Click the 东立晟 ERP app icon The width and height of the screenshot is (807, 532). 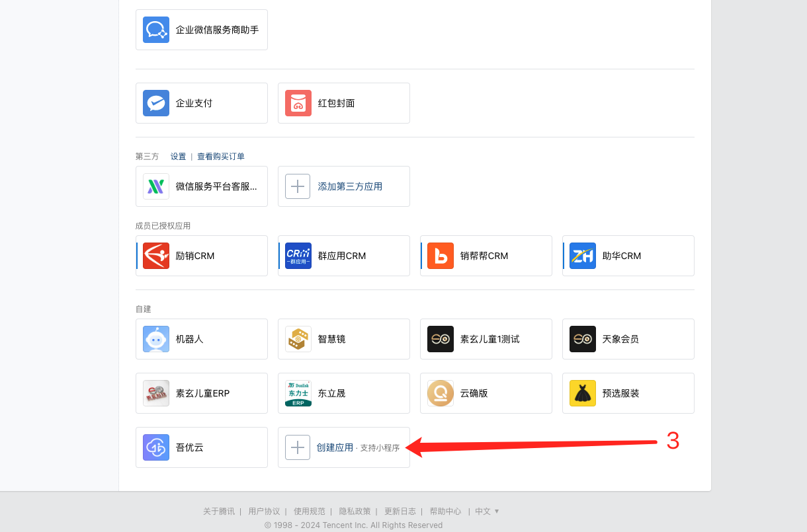click(x=298, y=393)
